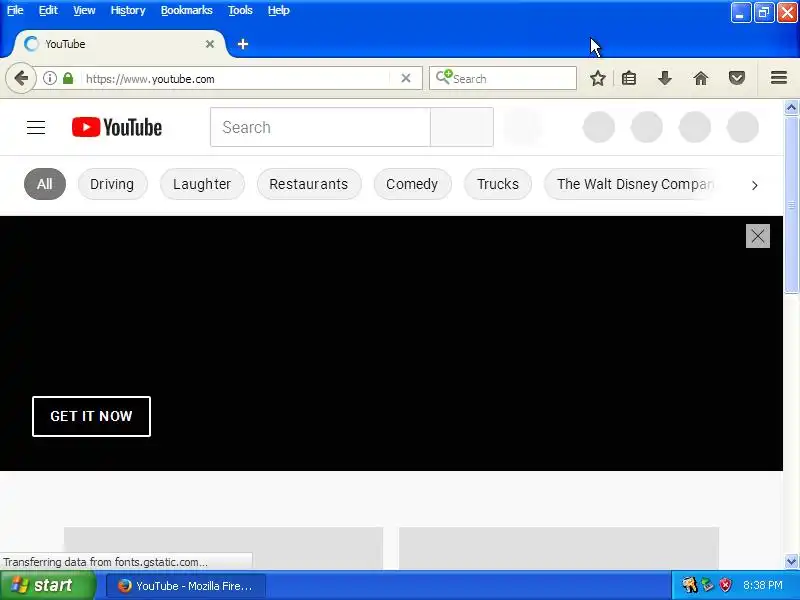Close the black promo banner
Viewport: 800px width, 600px height.
click(x=758, y=236)
